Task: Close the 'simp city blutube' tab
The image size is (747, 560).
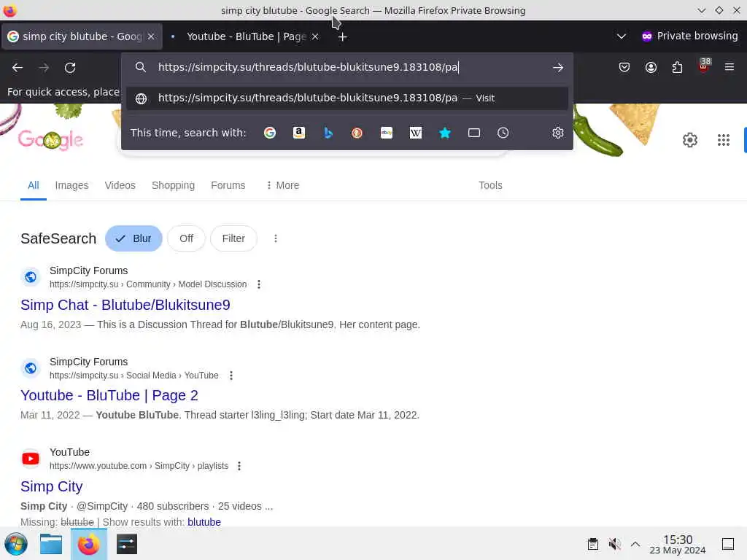Action: tap(151, 36)
